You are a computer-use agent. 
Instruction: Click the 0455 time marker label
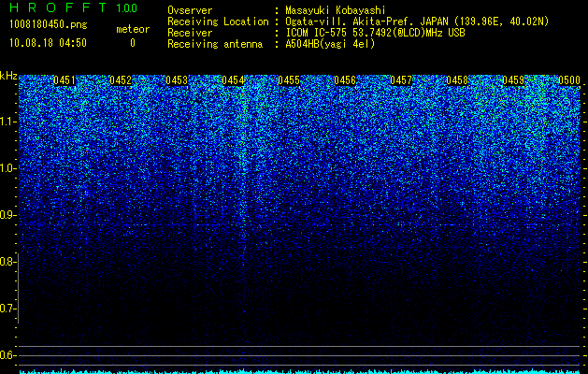click(289, 80)
